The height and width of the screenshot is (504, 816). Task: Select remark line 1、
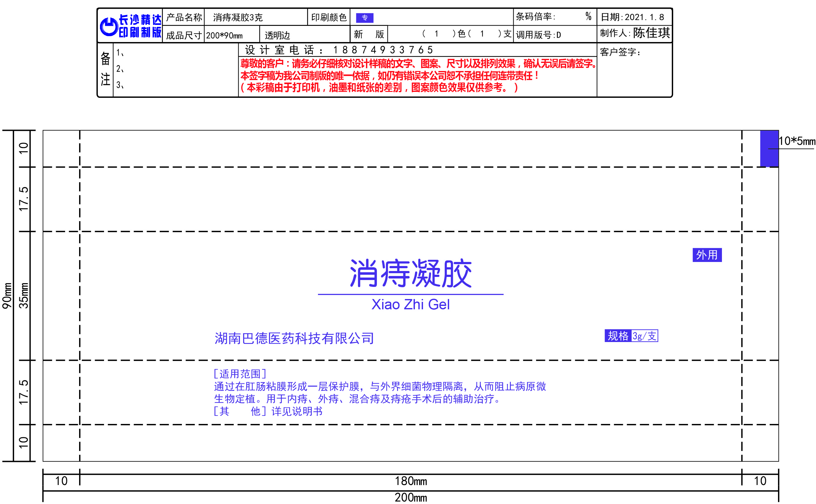[120, 53]
